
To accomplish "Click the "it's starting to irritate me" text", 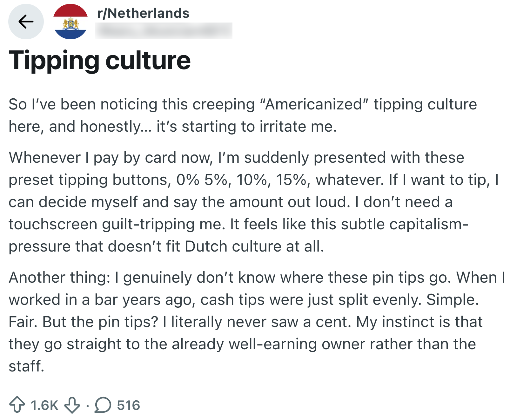I will click(x=246, y=126).
